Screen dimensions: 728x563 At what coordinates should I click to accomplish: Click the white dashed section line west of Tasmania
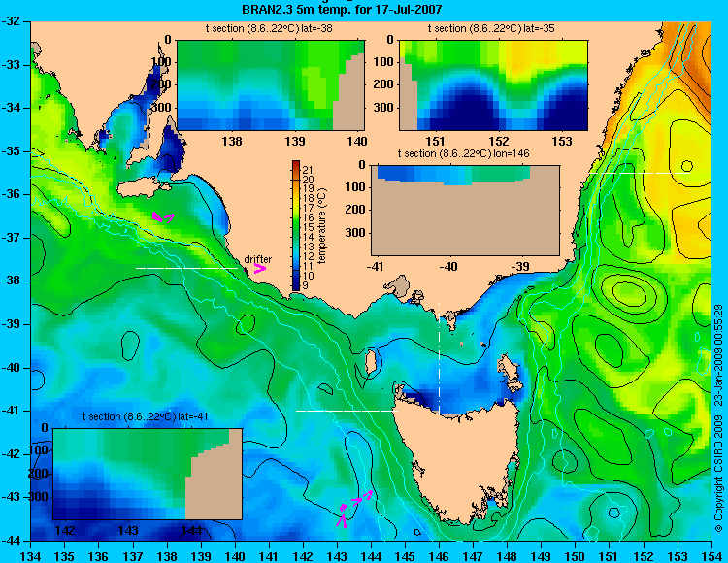pos(347,411)
